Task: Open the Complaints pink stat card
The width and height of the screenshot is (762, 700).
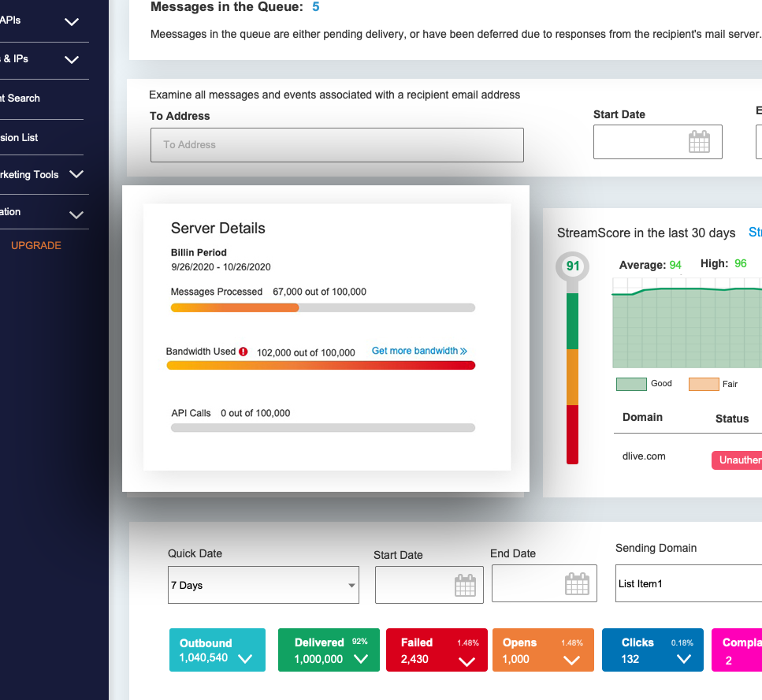Action: pos(737,650)
